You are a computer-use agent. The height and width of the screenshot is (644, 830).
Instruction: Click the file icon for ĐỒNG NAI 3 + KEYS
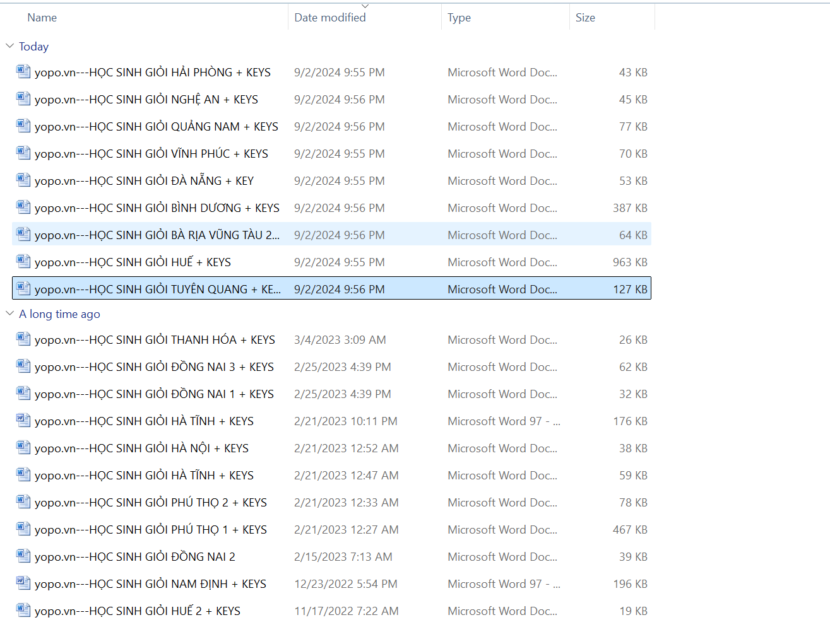pyautogui.click(x=23, y=366)
